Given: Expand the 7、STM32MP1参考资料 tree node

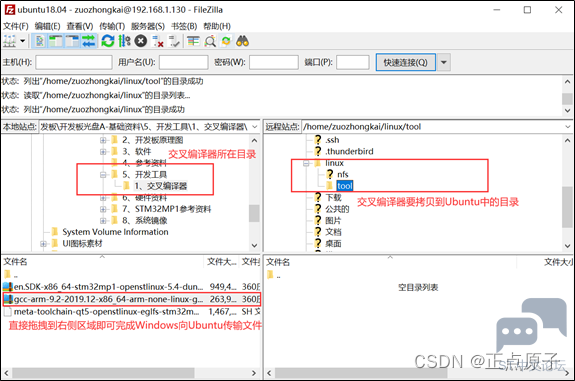Looking at the screenshot, I should coord(103,209).
